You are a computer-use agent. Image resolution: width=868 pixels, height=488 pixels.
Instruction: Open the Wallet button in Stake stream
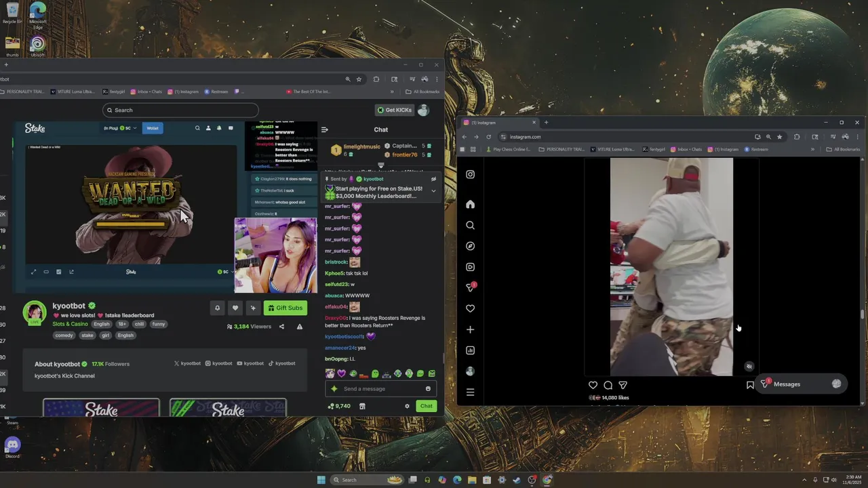coord(153,128)
